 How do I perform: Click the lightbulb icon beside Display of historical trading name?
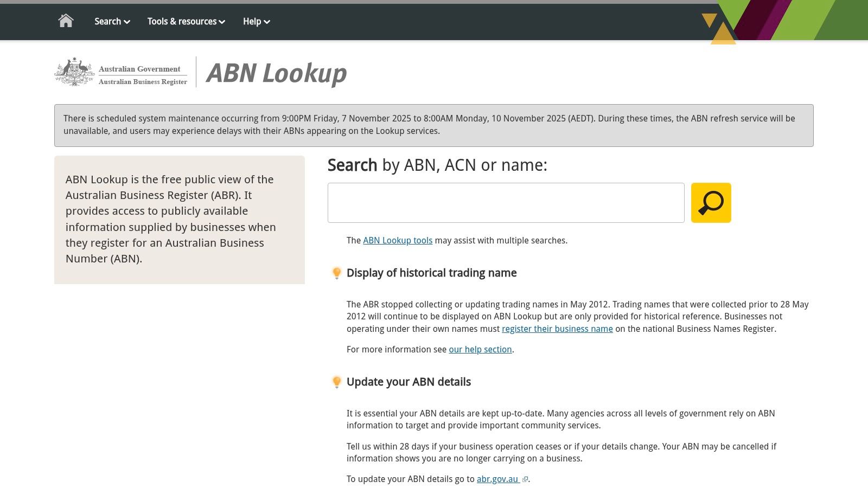(x=336, y=273)
